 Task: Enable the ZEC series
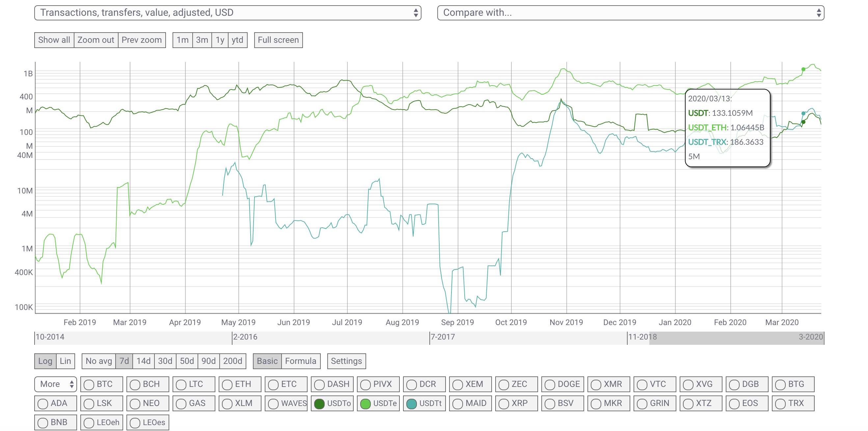517,384
